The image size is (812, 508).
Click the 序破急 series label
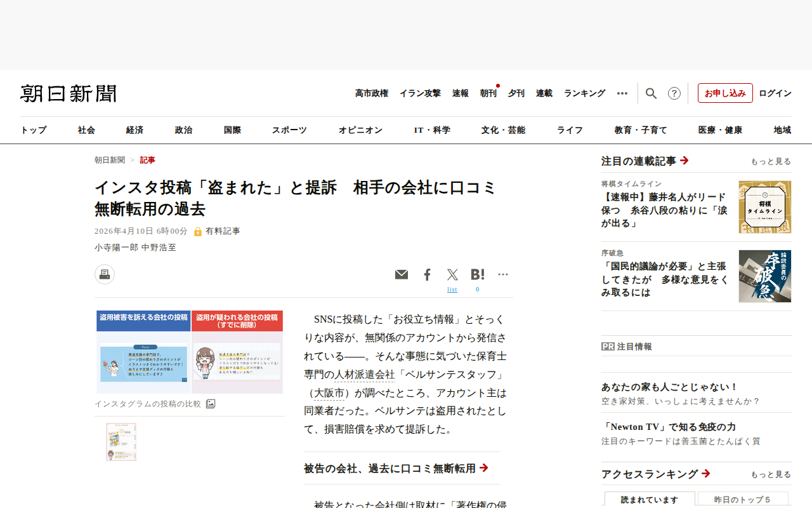point(612,253)
